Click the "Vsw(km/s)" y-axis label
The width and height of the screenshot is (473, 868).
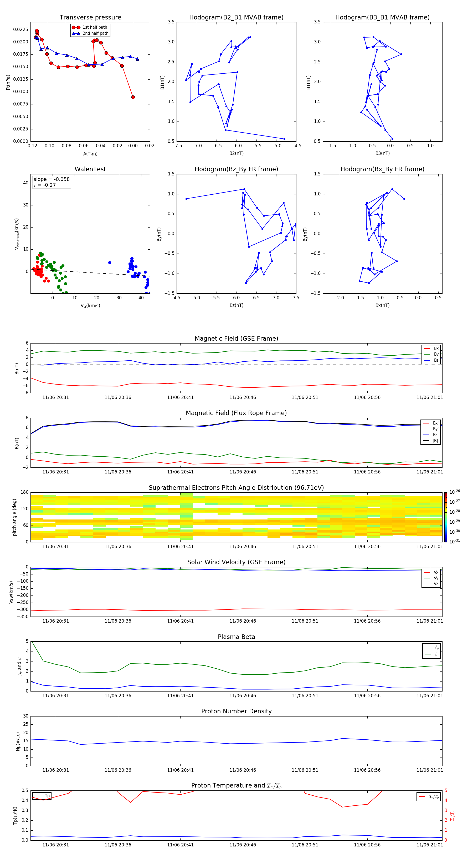tap(11, 592)
